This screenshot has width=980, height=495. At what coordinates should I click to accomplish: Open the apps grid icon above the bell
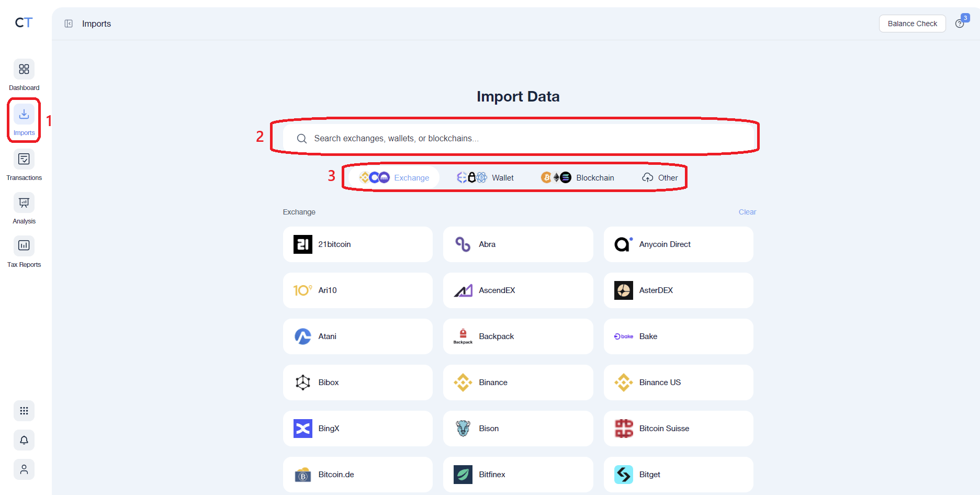click(24, 411)
